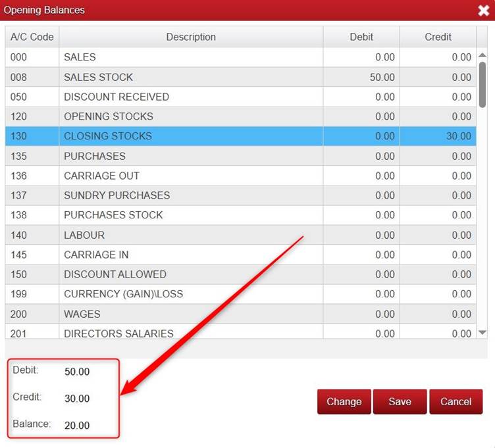Click account code 137
The width and height of the screenshot is (495, 448).
coord(18,195)
